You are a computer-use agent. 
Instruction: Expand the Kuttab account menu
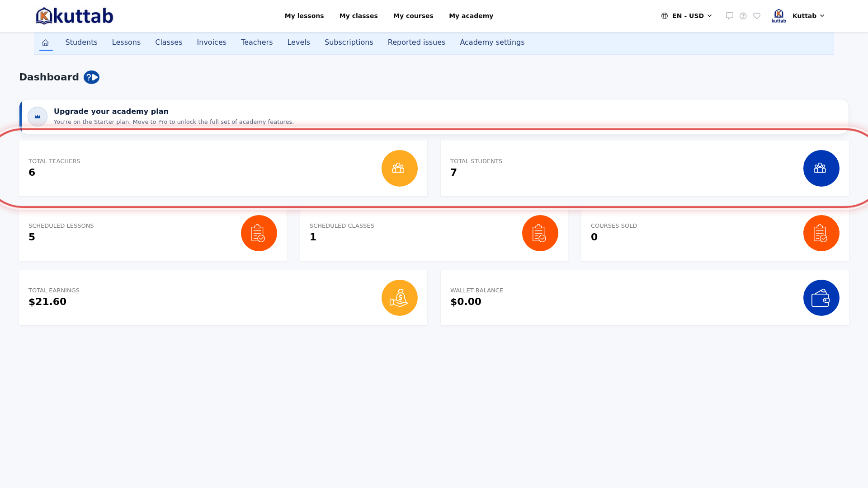(x=808, y=16)
